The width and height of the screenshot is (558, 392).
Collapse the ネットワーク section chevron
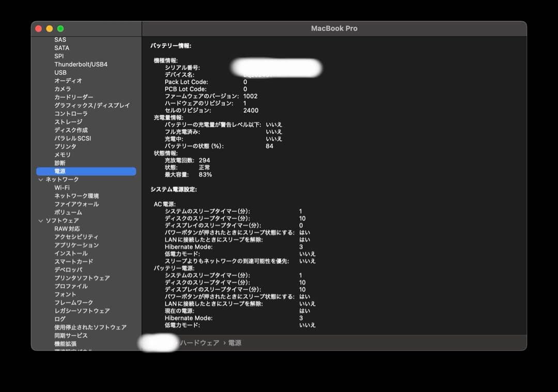pos(41,180)
